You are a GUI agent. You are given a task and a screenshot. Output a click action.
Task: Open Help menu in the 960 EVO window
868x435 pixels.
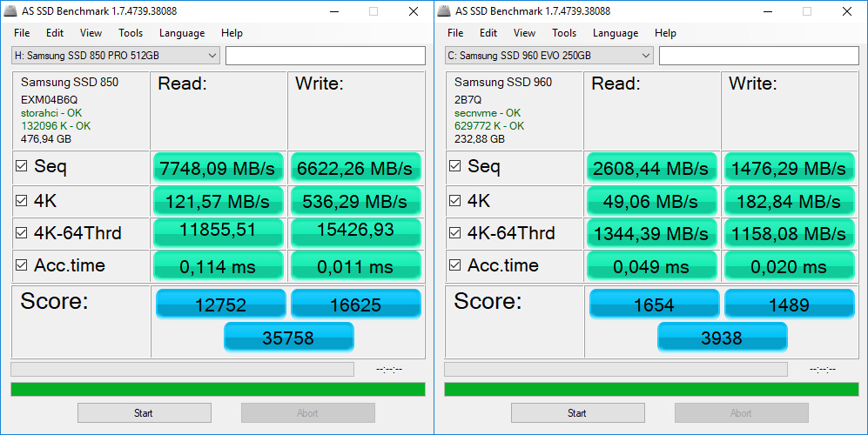point(665,33)
